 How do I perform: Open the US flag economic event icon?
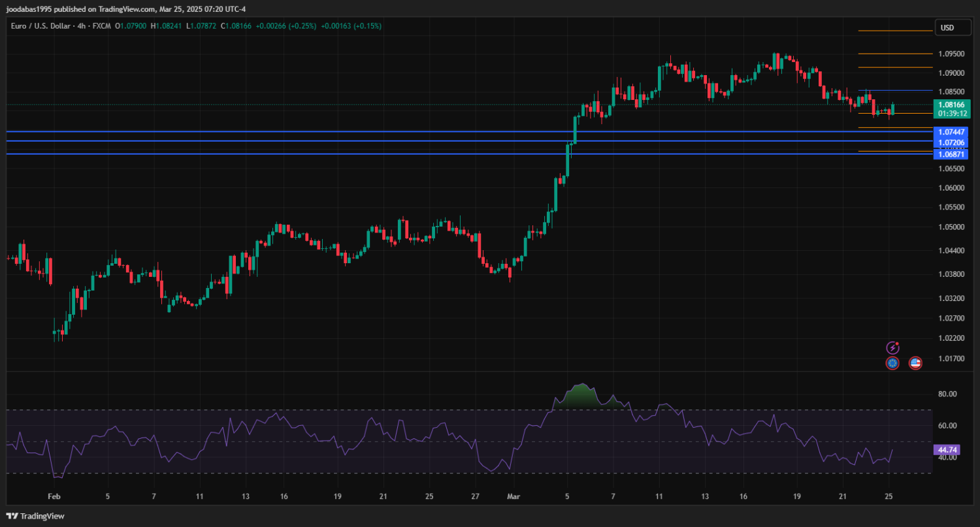(915, 363)
